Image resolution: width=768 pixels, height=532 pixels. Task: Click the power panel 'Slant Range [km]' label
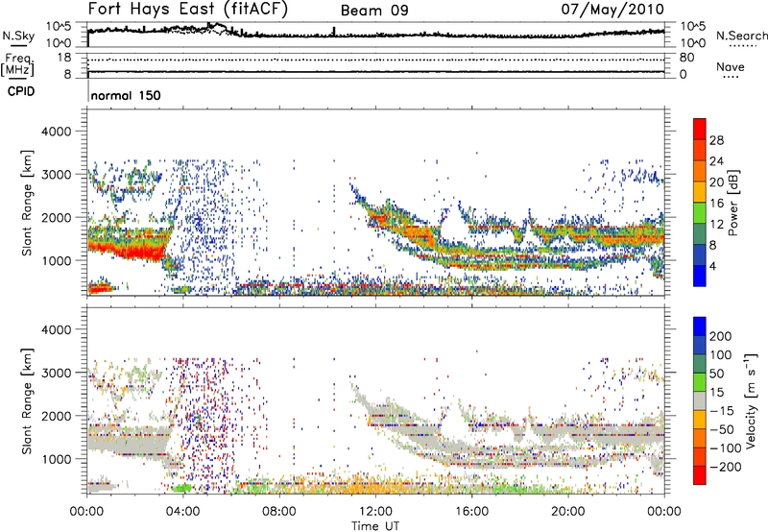pyautogui.click(x=27, y=203)
